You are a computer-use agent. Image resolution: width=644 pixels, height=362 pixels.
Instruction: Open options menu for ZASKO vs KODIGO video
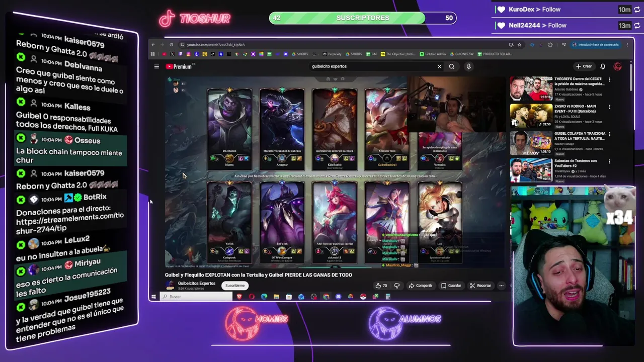[x=609, y=107]
